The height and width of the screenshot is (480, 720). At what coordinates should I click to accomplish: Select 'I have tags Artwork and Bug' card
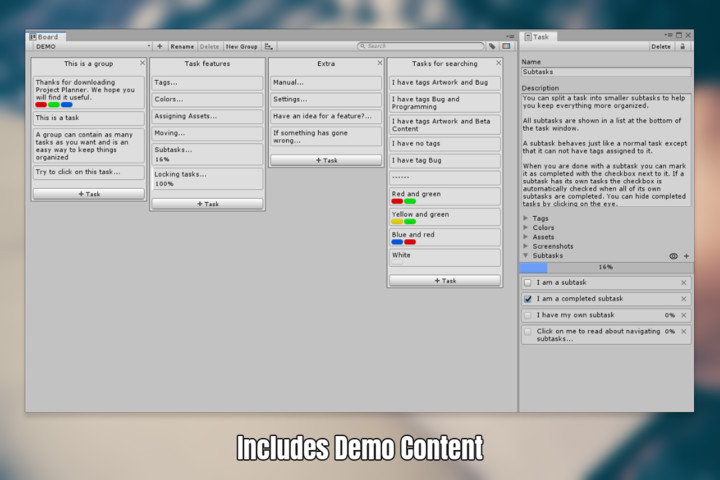point(445,83)
